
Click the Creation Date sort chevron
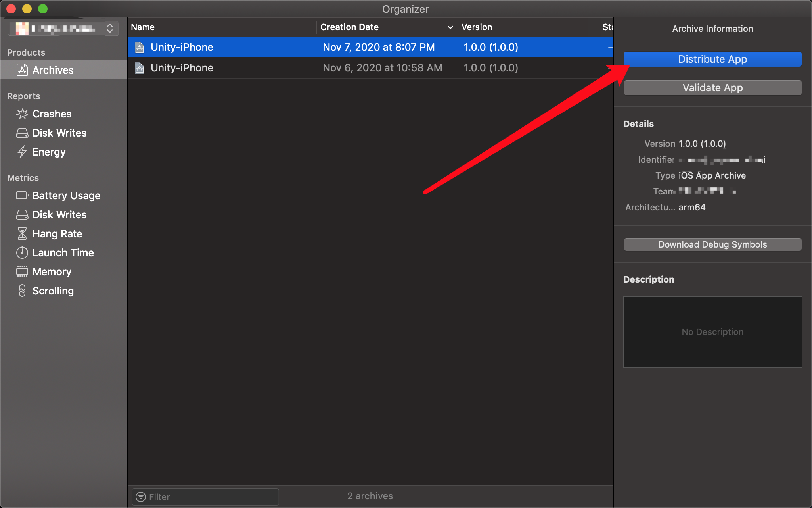coord(450,27)
